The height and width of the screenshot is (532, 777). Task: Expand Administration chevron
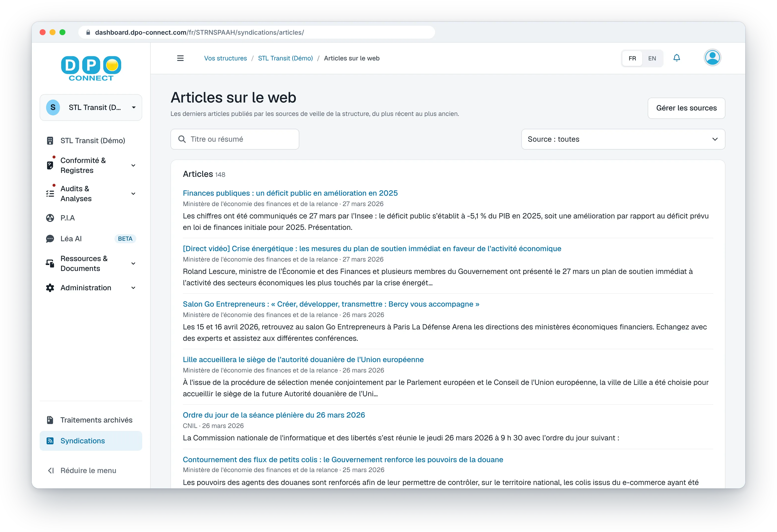pyautogui.click(x=133, y=288)
